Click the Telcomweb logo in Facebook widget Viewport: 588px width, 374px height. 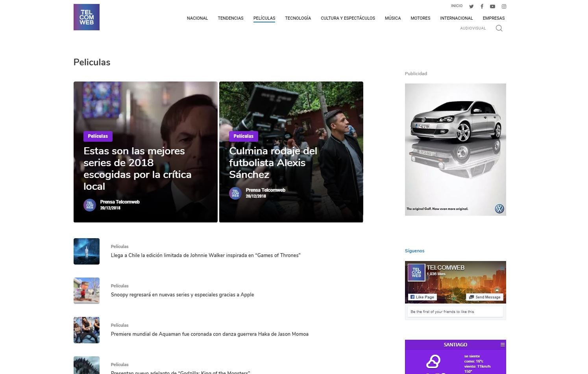(416, 272)
